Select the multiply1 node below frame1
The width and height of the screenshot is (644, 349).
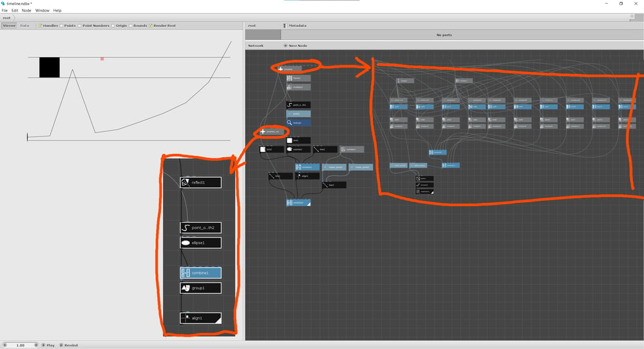point(298,87)
